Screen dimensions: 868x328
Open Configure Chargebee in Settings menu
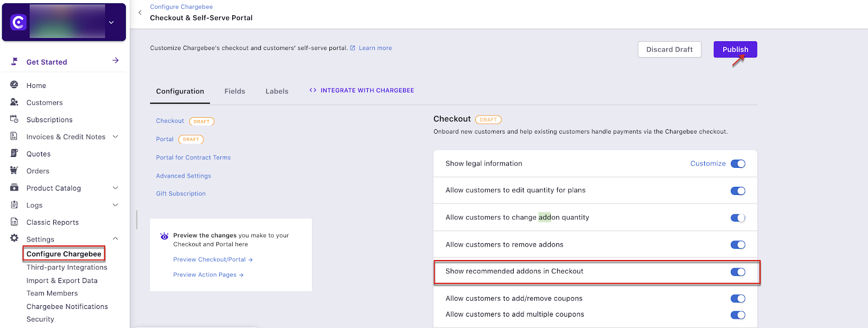(64, 254)
